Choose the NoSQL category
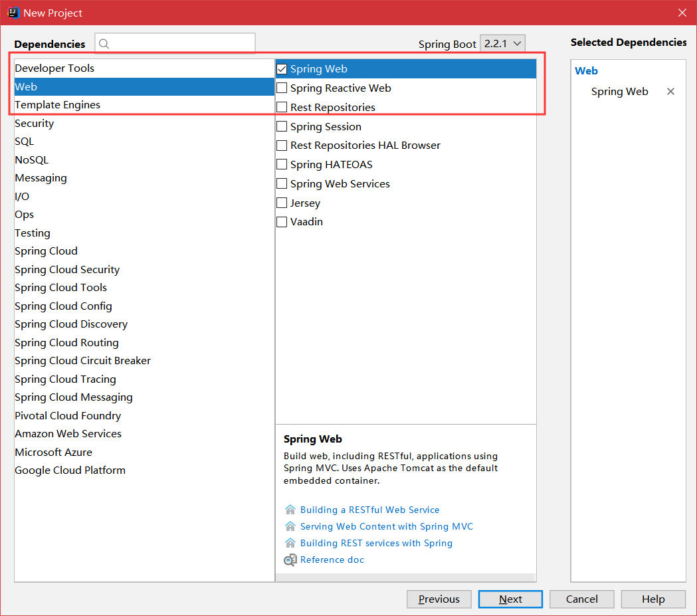The height and width of the screenshot is (616, 697). point(144,159)
